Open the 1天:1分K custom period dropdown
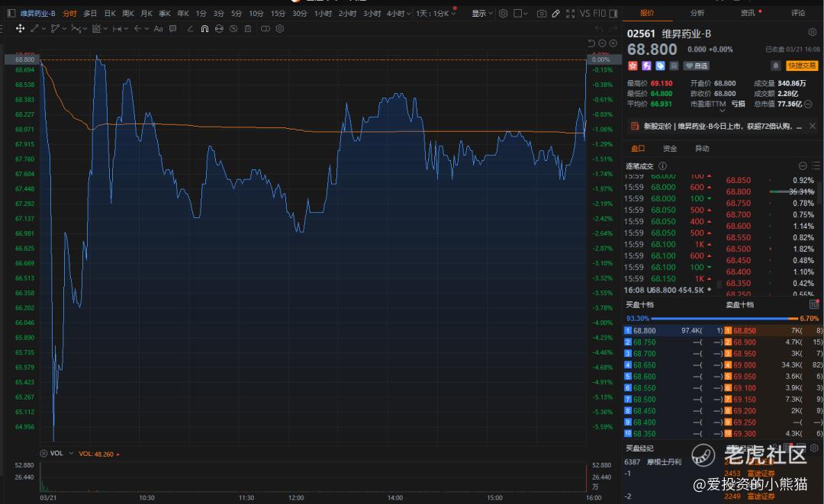The height and width of the screenshot is (504, 824). point(436,13)
